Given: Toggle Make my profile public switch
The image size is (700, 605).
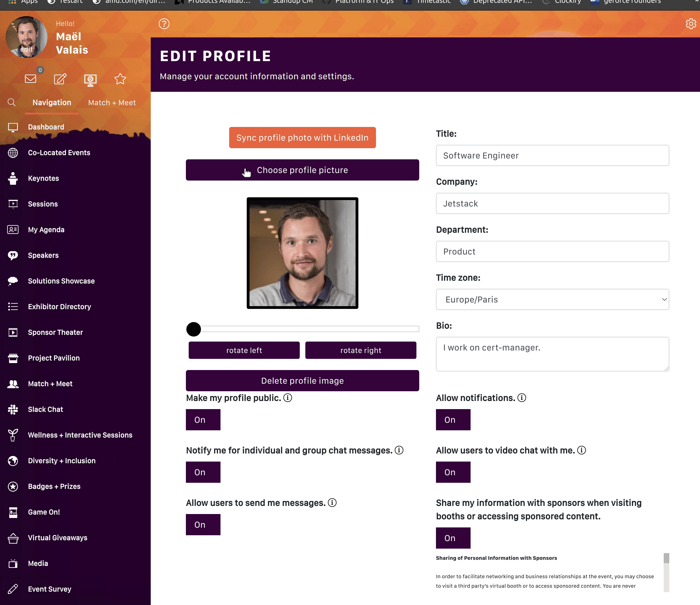Looking at the screenshot, I should point(203,419).
